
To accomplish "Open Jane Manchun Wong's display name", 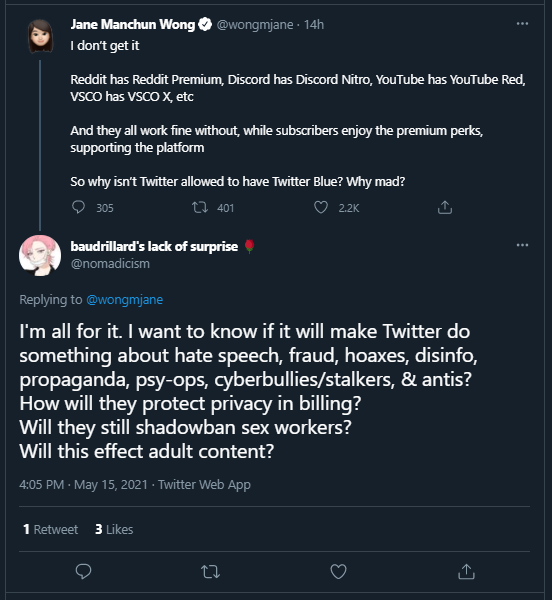I will tap(133, 24).
